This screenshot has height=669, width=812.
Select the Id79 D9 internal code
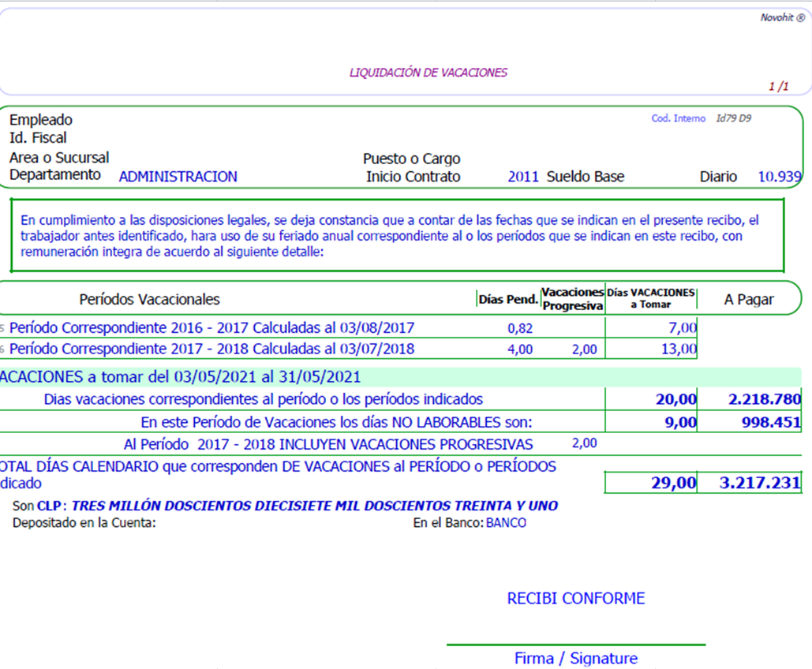pyautogui.click(x=733, y=118)
